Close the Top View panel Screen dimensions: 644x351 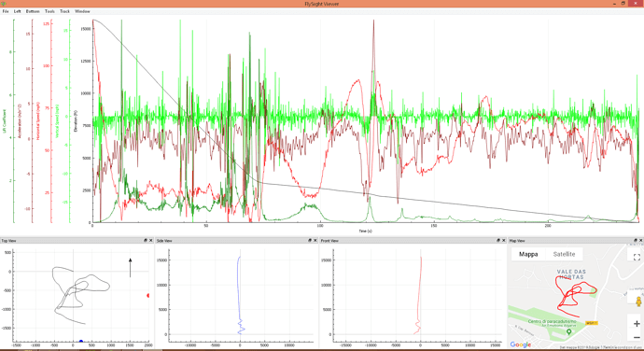coord(150,241)
